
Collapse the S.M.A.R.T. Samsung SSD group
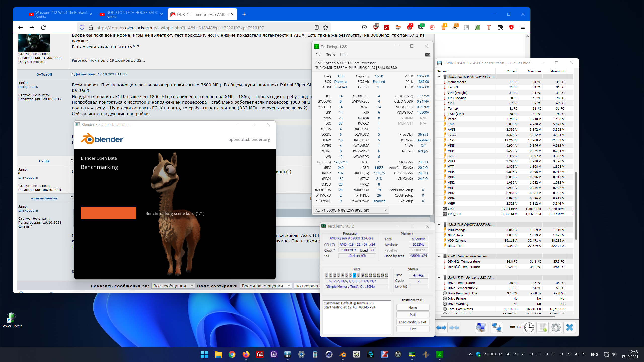coord(439,277)
